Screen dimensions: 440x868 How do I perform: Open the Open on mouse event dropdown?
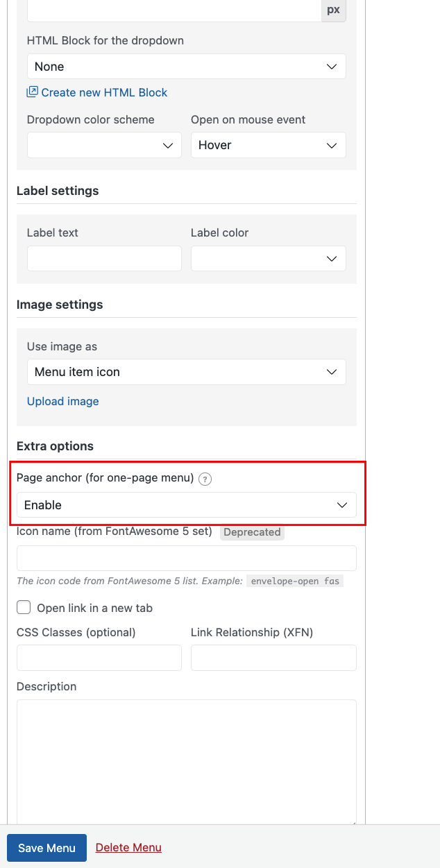point(268,145)
